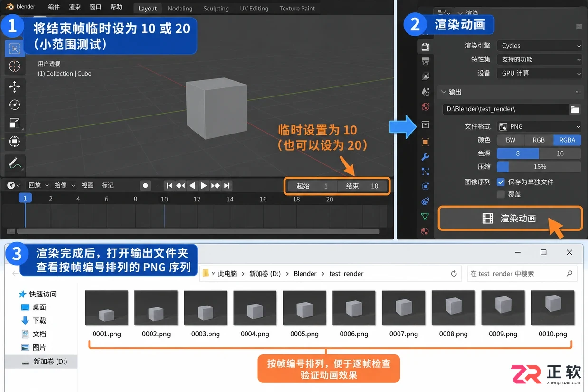Viewport: 588px width, 392px height.
Task: Click the Blender logo in menu bar
Action: pyautogui.click(x=10, y=7)
